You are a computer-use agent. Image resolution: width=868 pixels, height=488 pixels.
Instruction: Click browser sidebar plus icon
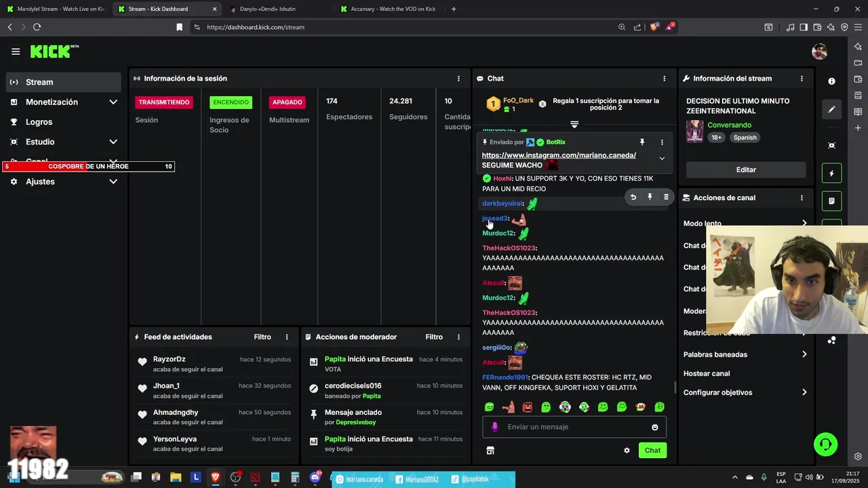pos(858,127)
